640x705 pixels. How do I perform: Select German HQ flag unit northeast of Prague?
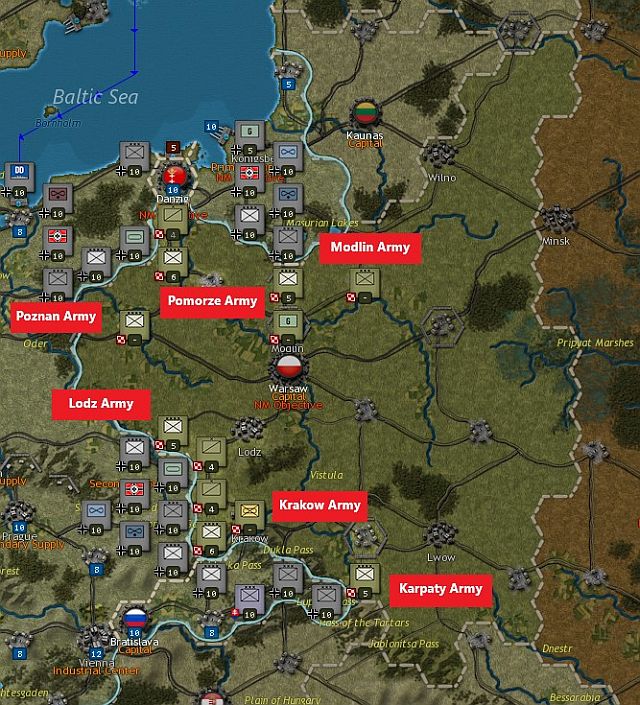[x=134, y=494]
